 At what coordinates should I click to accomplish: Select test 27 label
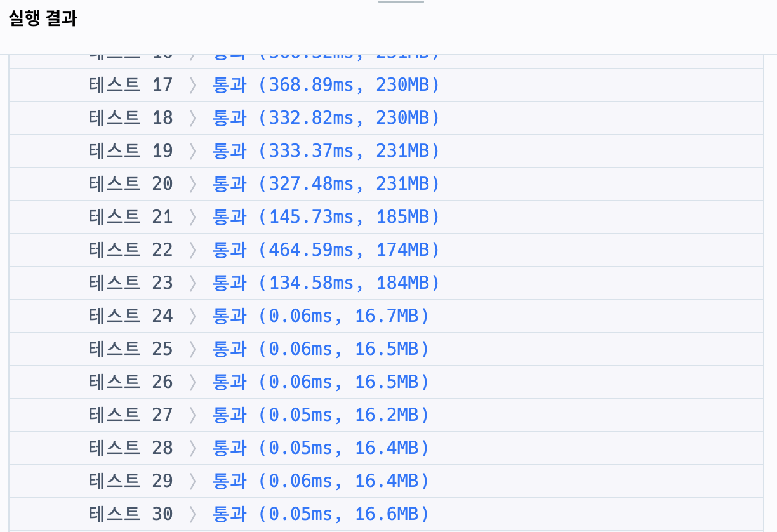point(131,415)
